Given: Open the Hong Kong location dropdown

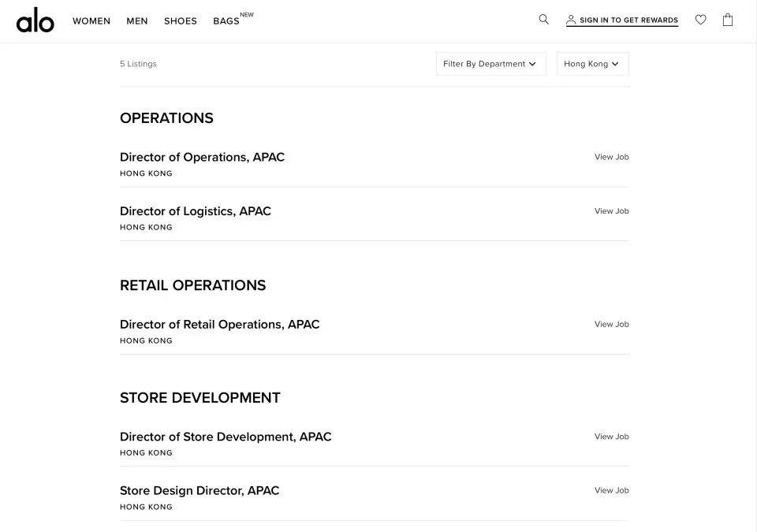Looking at the screenshot, I should 592,64.
